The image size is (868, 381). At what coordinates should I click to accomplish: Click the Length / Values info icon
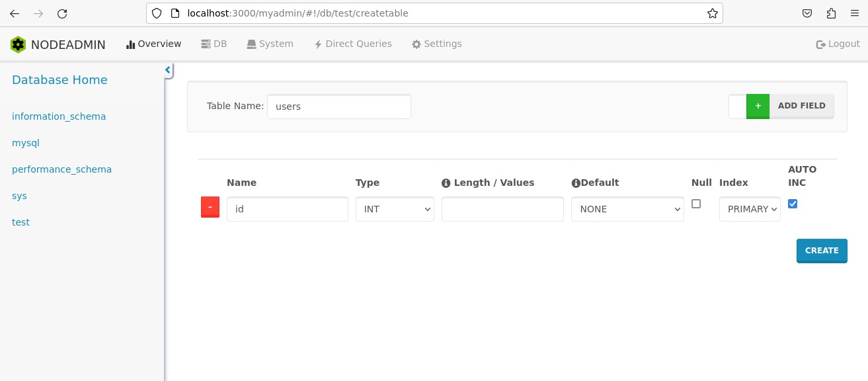pos(446,183)
